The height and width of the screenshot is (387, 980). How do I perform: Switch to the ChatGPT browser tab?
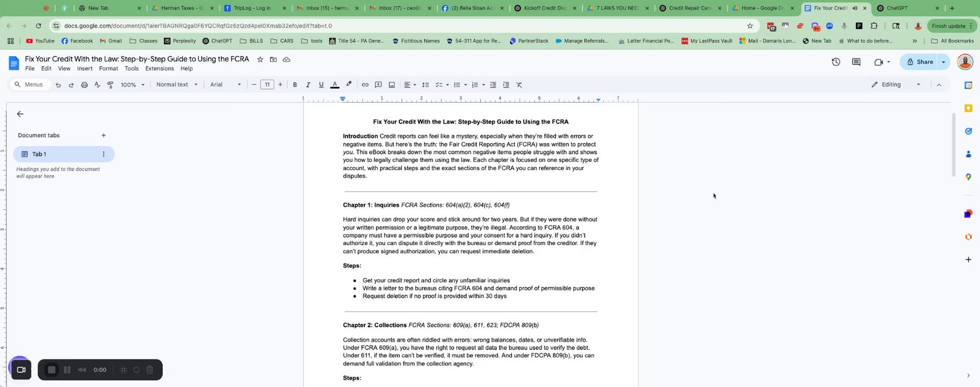tap(908, 8)
